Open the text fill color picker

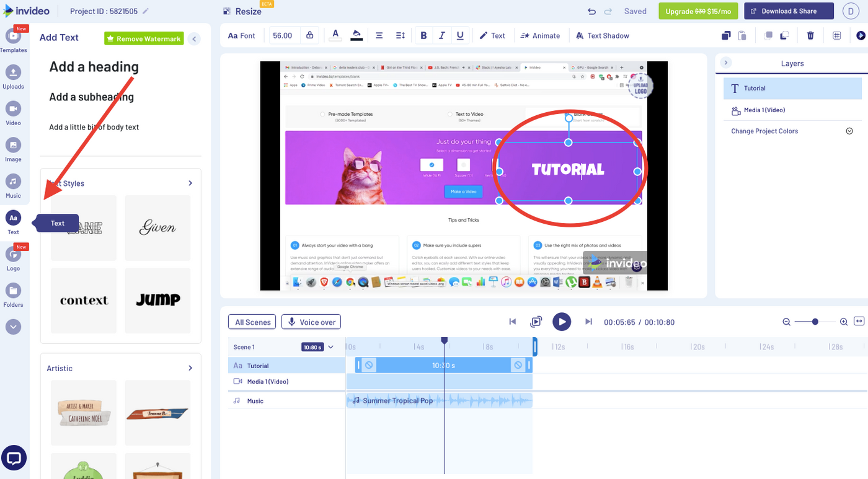(335, 35)
